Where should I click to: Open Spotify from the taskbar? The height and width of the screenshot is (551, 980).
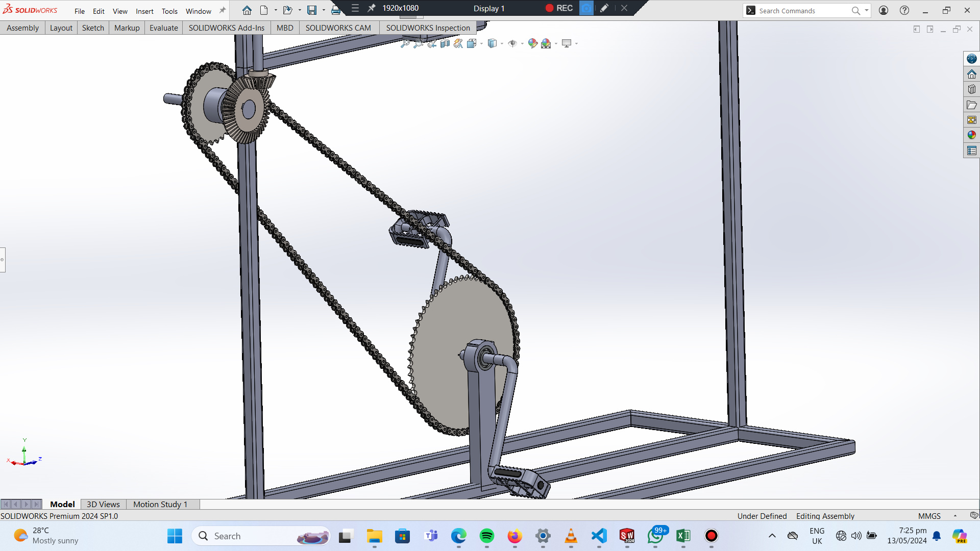tap(486, 536)
